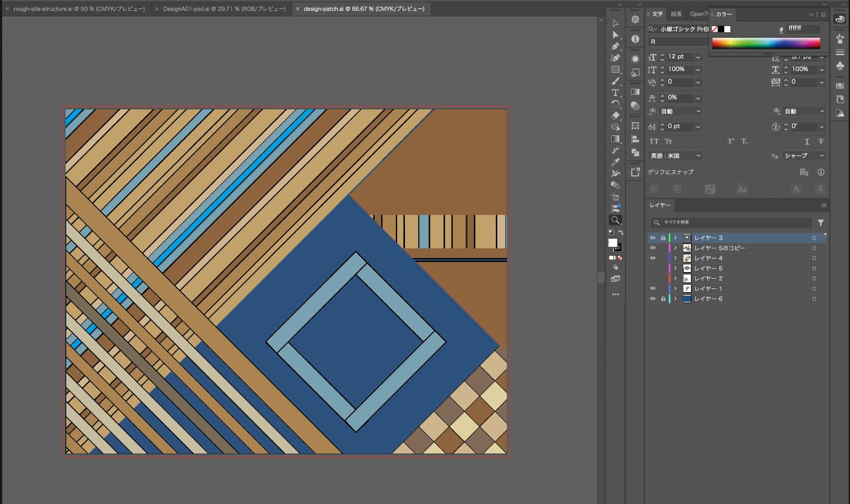Image resolution: width=850 pixels, height=504 pixels.
Task: Unlock レイヤー 6 via its lock icon
Action: pos(662,299)
